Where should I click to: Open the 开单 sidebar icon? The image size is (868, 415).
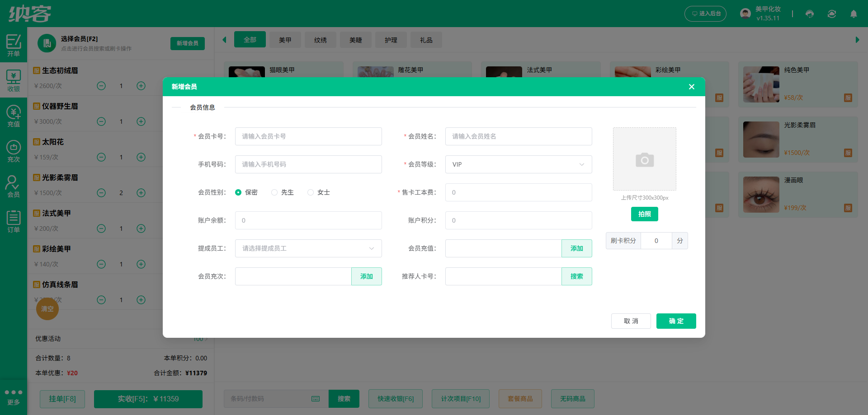[14, 45]
